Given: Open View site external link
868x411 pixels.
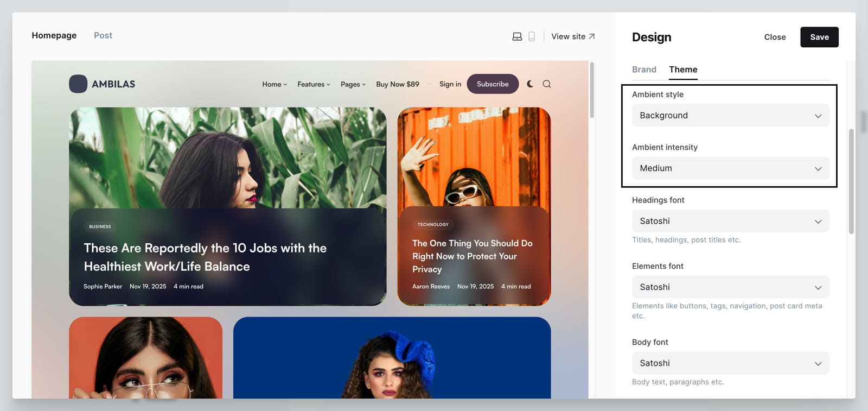Looking at the screenshot, I should point(573,36).
